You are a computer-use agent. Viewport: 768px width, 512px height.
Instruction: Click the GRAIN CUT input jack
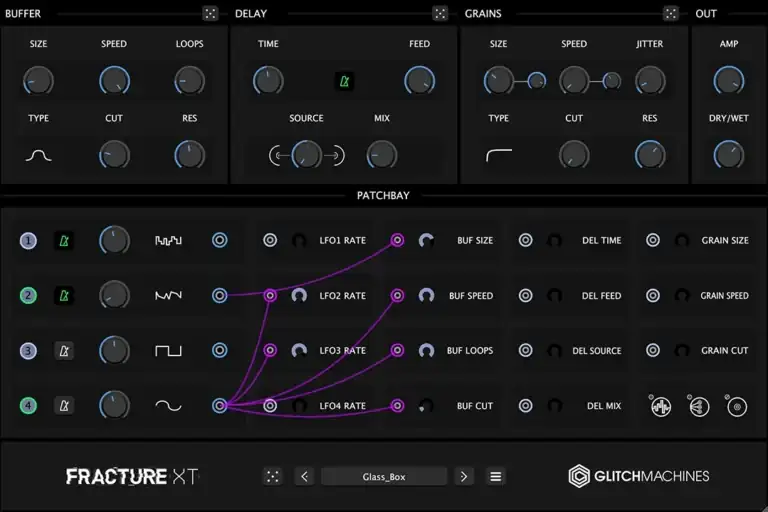(652, 350)
